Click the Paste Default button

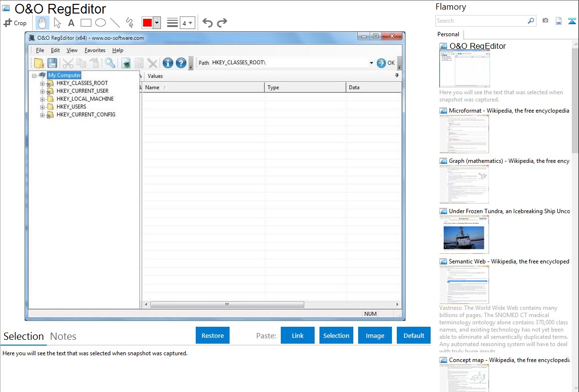[414, 335]
